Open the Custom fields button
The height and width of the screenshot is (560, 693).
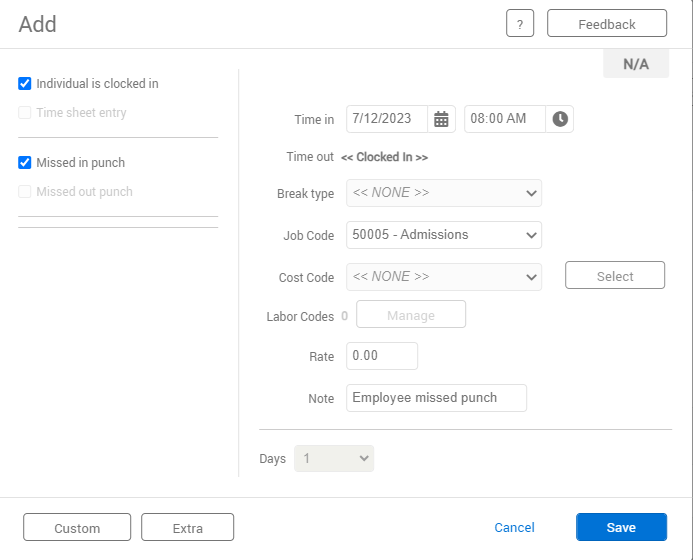[77, 528]
